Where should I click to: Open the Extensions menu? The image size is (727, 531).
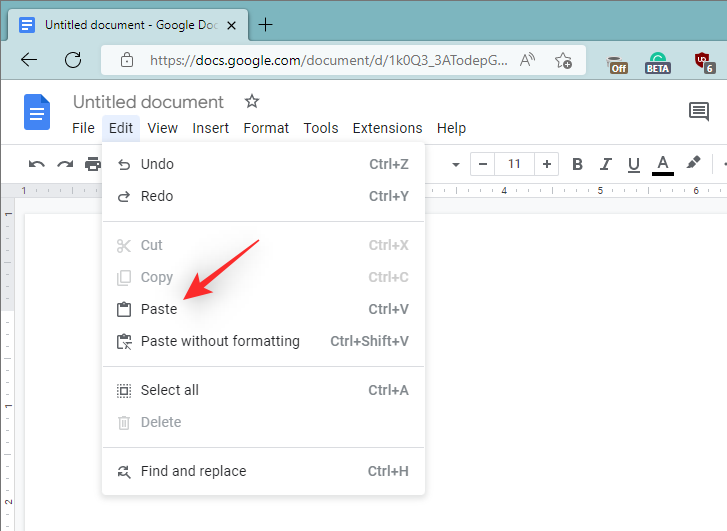coord(387,128)
